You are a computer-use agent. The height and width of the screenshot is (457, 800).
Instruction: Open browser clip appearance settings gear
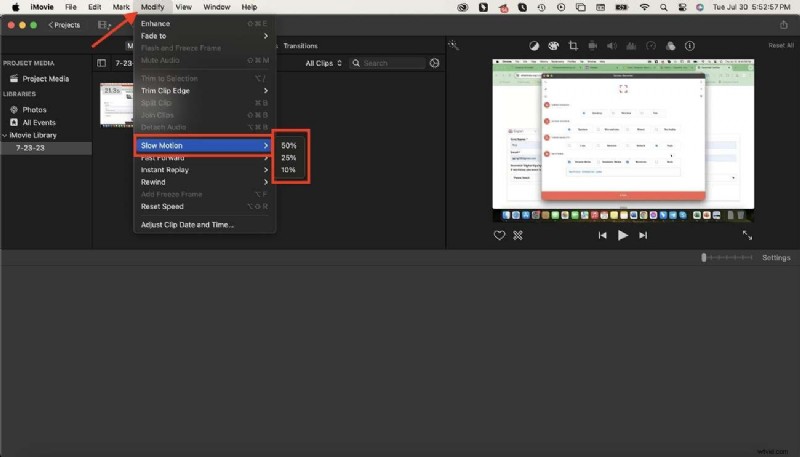pyautogui.click(x=434, y=63)
